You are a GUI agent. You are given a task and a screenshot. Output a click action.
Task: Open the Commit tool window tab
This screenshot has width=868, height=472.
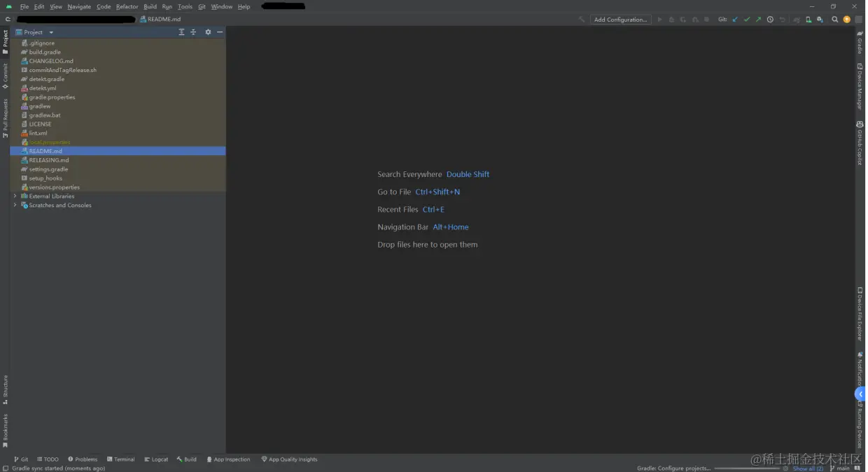[5, 76]
